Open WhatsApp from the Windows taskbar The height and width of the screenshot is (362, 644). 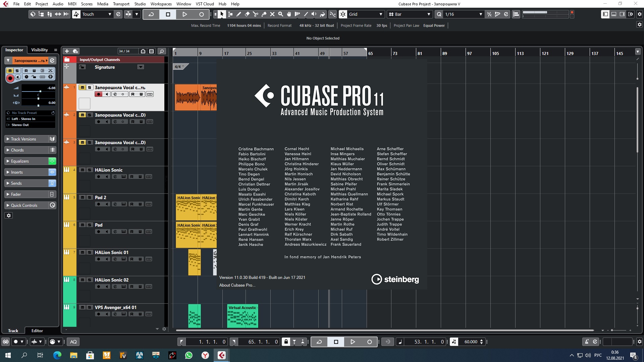[189, 355]
